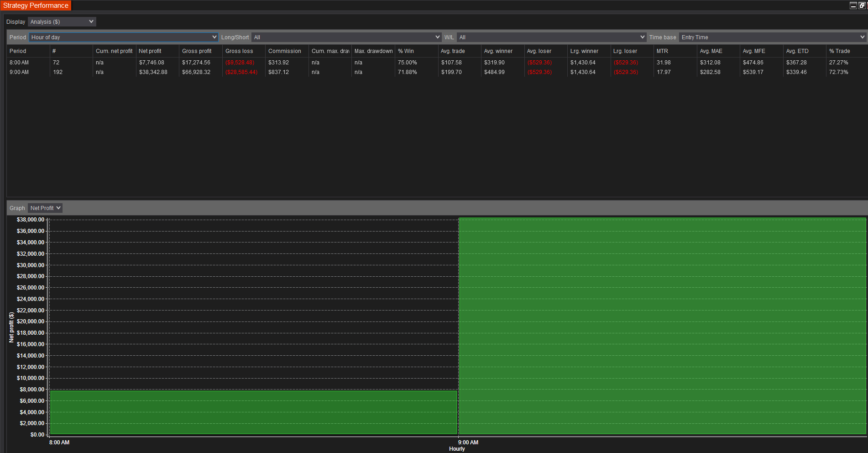
Task: Click the Gross loss column header
Action: pyautogui.click(x=239, y=51)
